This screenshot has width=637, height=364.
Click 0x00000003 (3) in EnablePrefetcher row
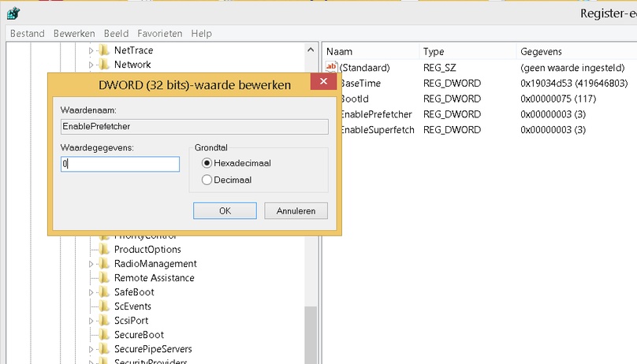click(x=553, y=114)
